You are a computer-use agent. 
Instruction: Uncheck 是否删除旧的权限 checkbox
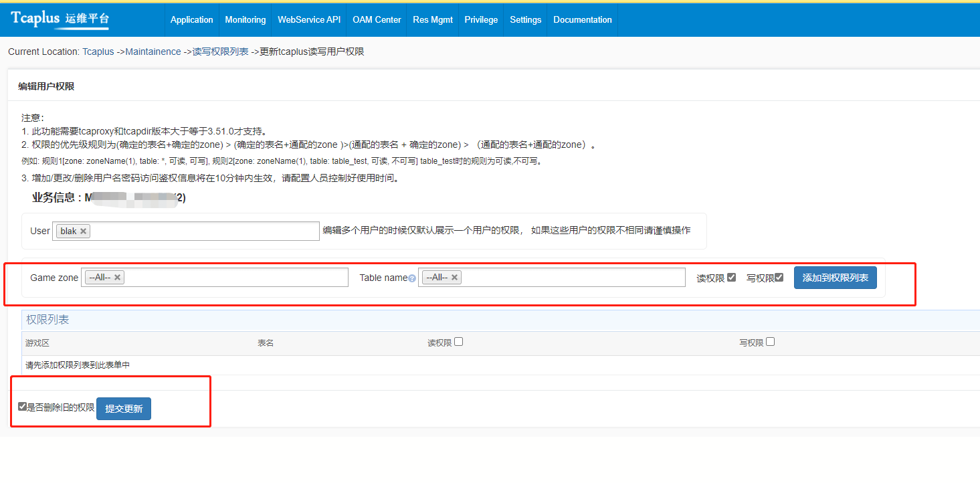pos(23,407)
